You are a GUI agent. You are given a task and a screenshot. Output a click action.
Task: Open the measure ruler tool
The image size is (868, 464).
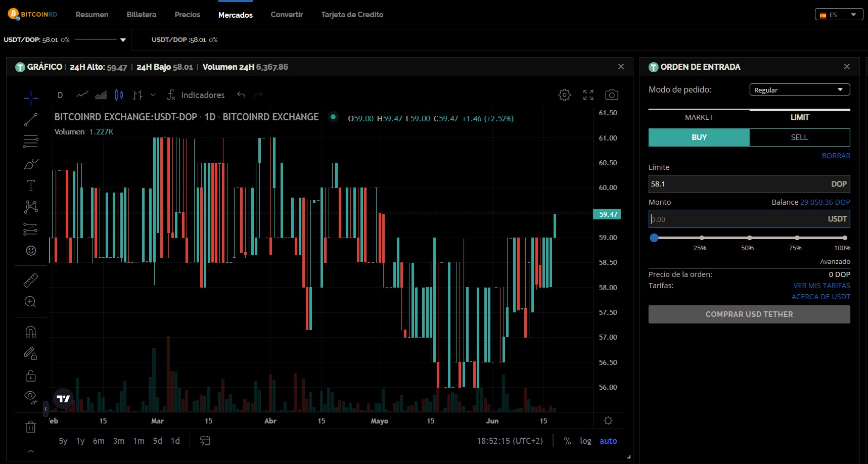[x=30, y=280]
